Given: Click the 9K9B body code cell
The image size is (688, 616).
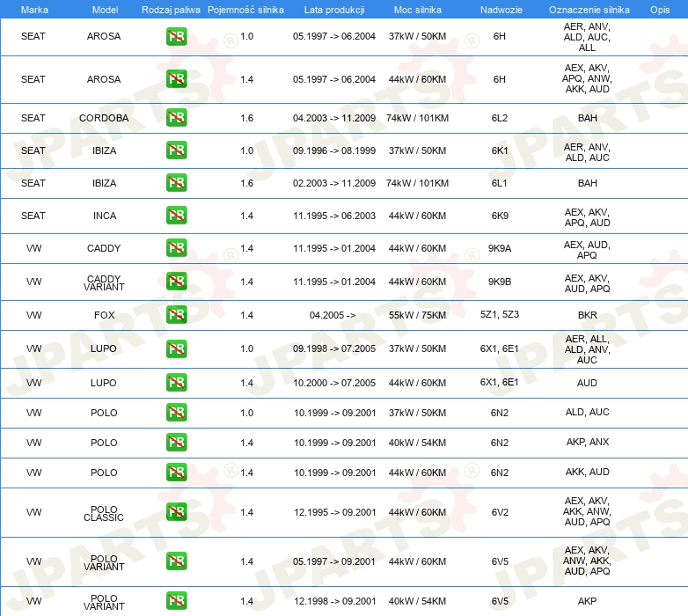Looking at the screenshot, I should coord(500,282).
